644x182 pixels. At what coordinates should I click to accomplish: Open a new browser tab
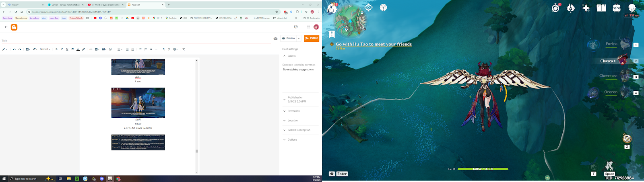pyautogui.click(x=169, y=5)
